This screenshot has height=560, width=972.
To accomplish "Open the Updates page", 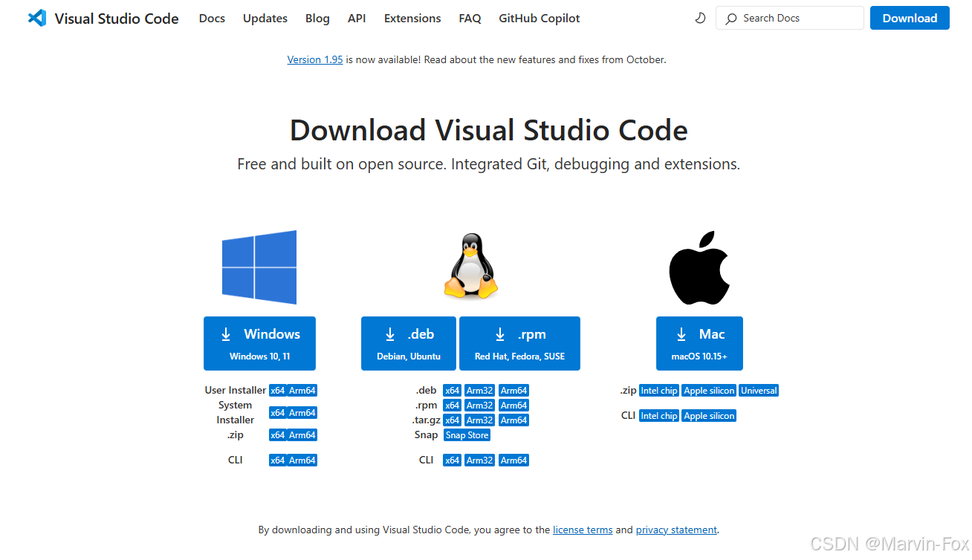I will [265, 18].
